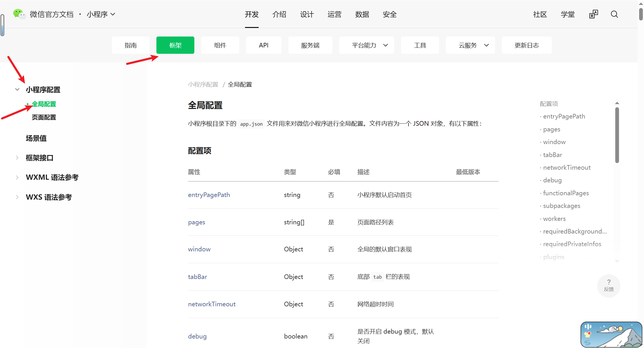Screen dimensions: 644x348
Task: Click the feedback question mark button
Action: [x=609, y=286]
